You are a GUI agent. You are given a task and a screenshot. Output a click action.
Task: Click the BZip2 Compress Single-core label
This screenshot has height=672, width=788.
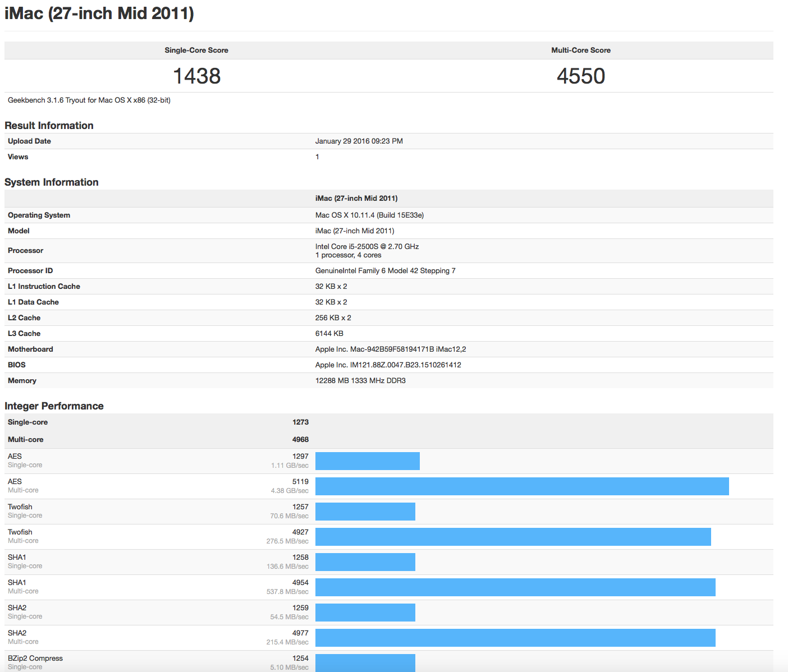[x=35, y=662]
